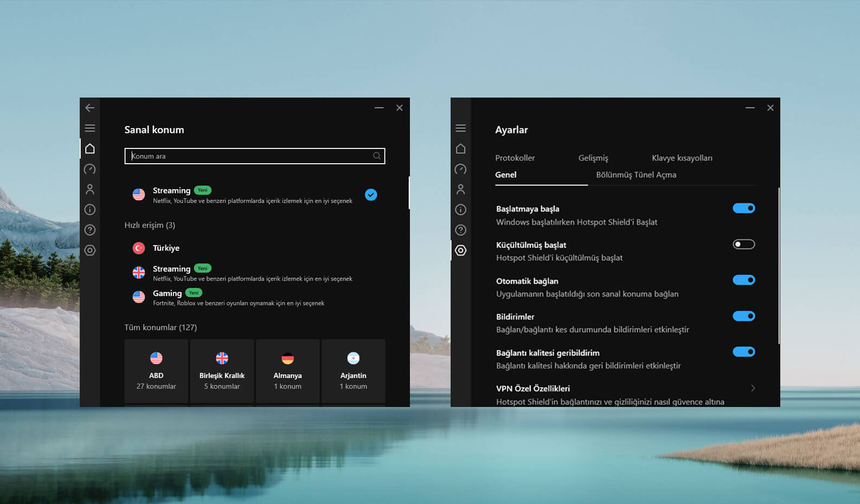Open Bölünmüş Tünel Açma tab
This screenshot has height=504, width=860.
636,175
